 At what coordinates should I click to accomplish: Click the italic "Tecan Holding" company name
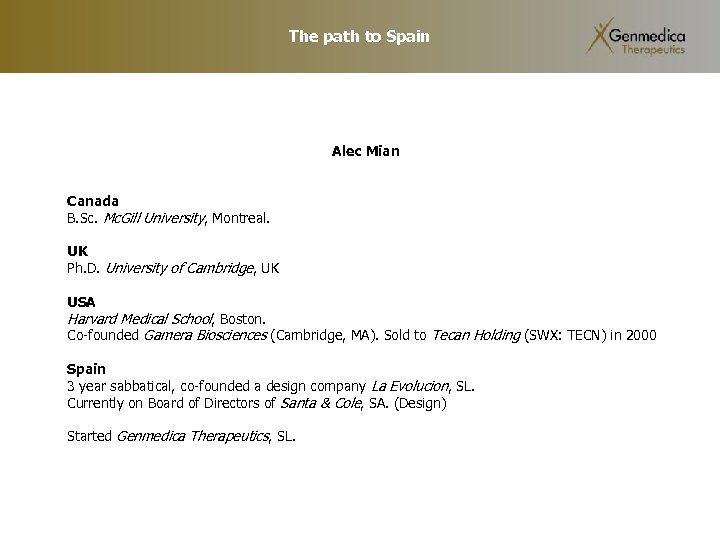pos(476,335)
